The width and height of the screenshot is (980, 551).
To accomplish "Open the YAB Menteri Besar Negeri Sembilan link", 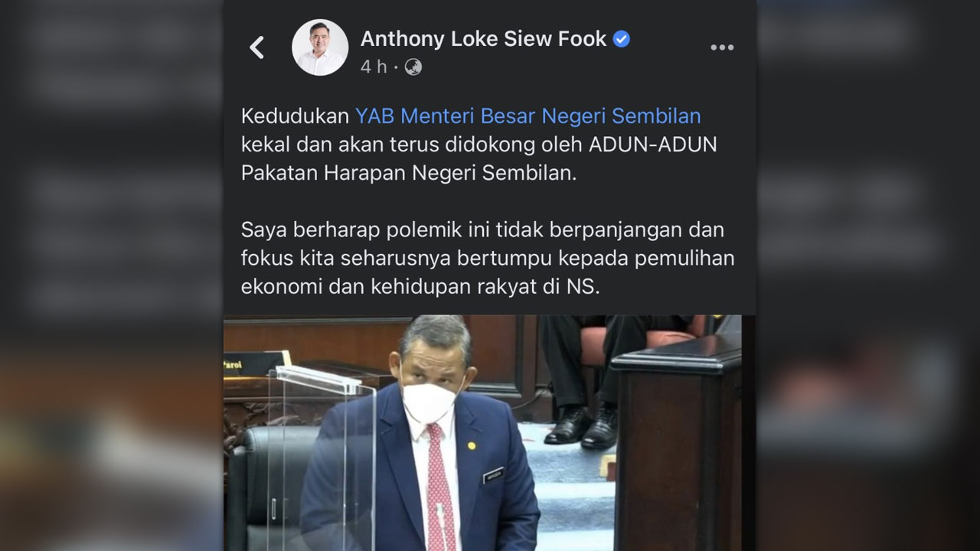I will click(528, 116).
